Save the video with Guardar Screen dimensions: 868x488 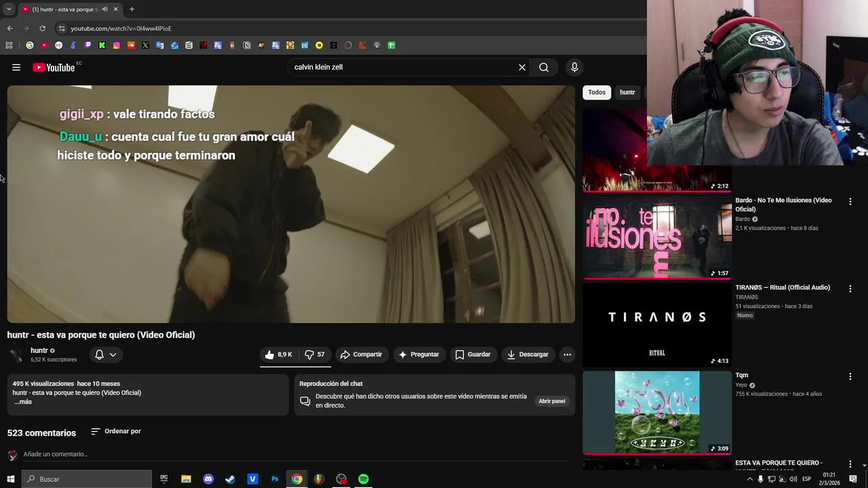tap(473, 354)
